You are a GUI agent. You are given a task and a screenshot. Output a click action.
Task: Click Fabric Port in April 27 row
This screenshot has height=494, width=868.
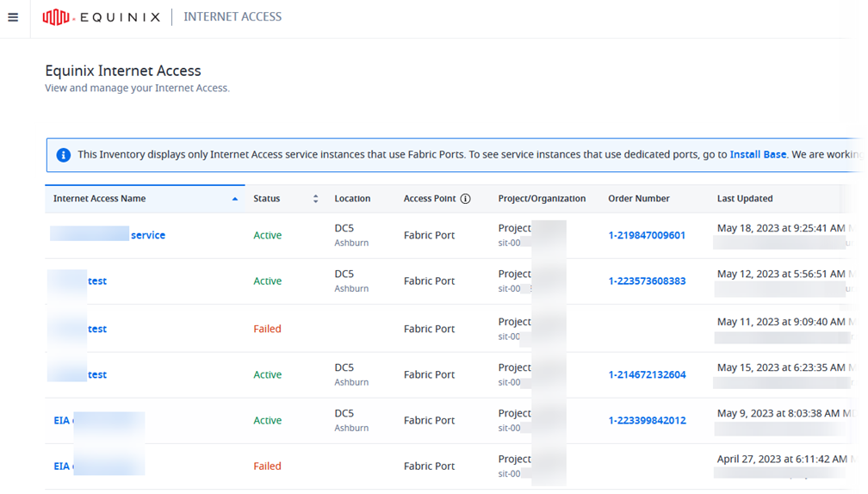coord(429,466)
